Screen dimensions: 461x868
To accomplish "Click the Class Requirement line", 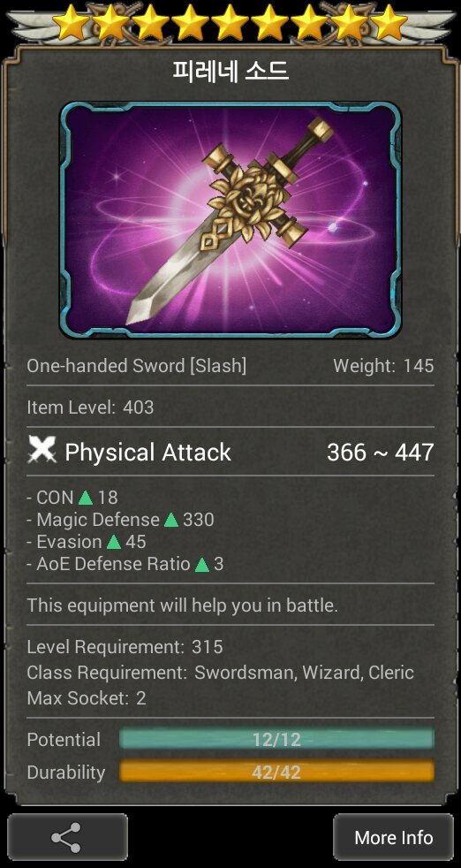I will click(220, 673).
